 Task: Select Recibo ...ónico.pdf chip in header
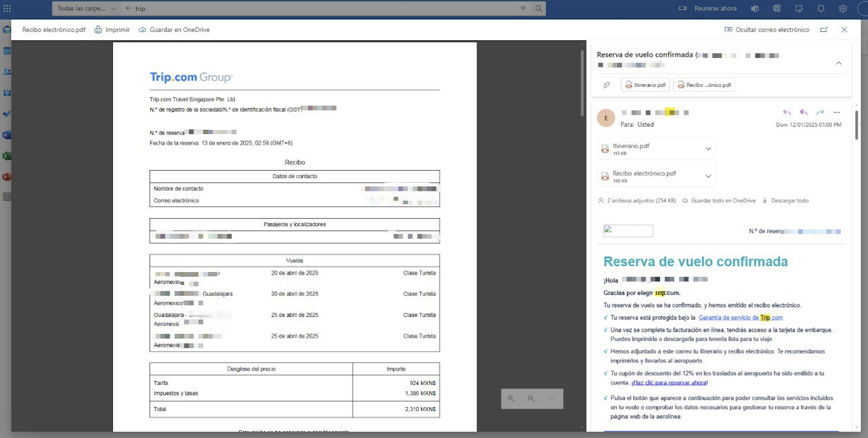[x=704, y=85]
